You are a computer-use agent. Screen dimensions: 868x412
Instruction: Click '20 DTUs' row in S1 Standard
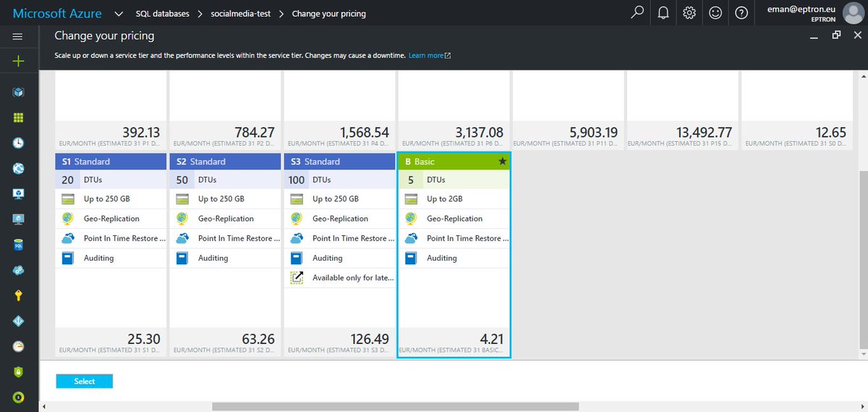click(111, 180)
